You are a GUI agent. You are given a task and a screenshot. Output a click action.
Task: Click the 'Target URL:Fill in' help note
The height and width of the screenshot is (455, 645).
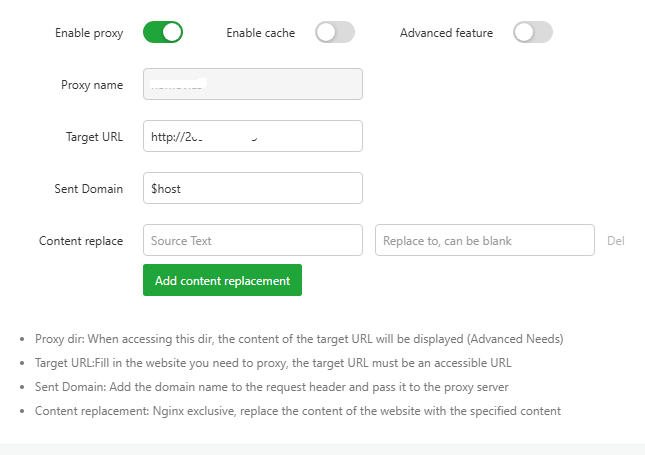[x=273, y=363]
